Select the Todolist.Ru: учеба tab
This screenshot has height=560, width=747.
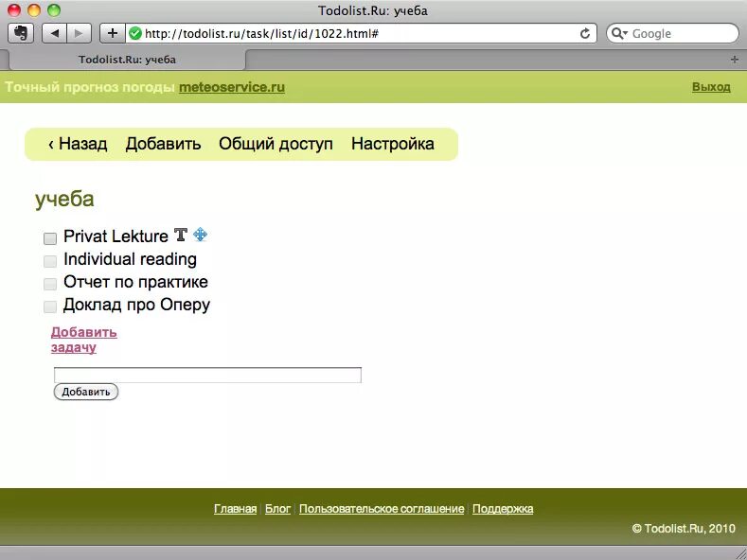[x=127, y=60]
